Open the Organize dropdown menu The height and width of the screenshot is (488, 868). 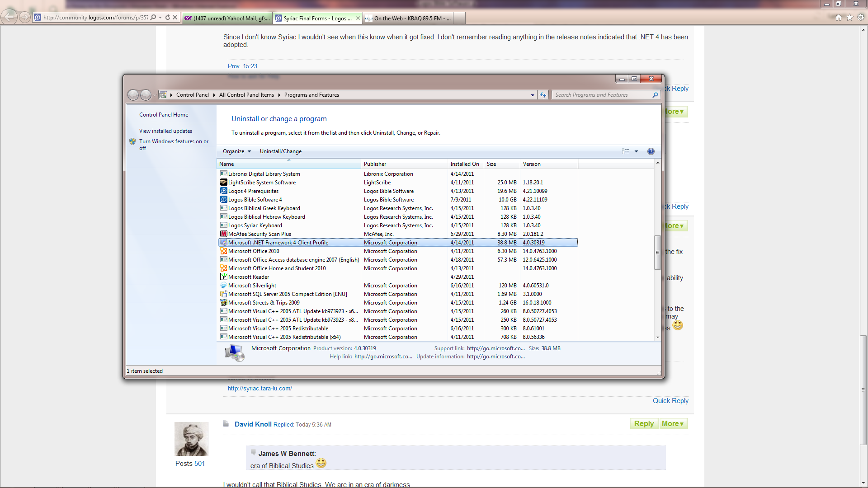coord(236,151)
